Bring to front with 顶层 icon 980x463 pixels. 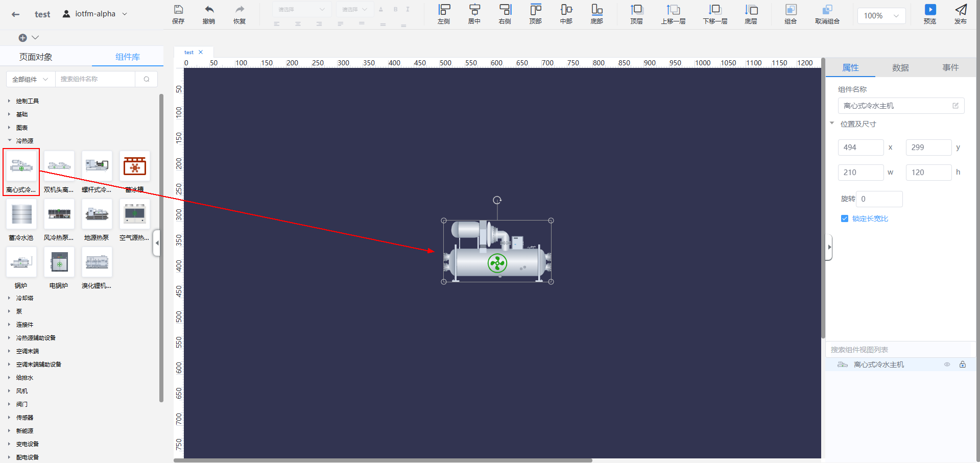tap(637, 10)
